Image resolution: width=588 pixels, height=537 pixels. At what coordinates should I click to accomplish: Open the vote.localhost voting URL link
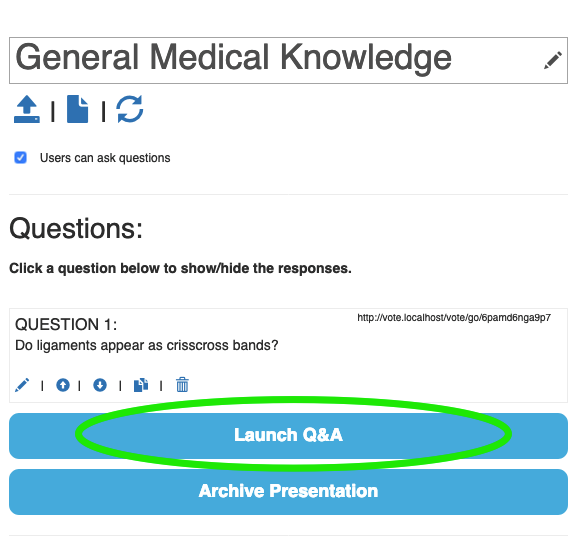454,318
